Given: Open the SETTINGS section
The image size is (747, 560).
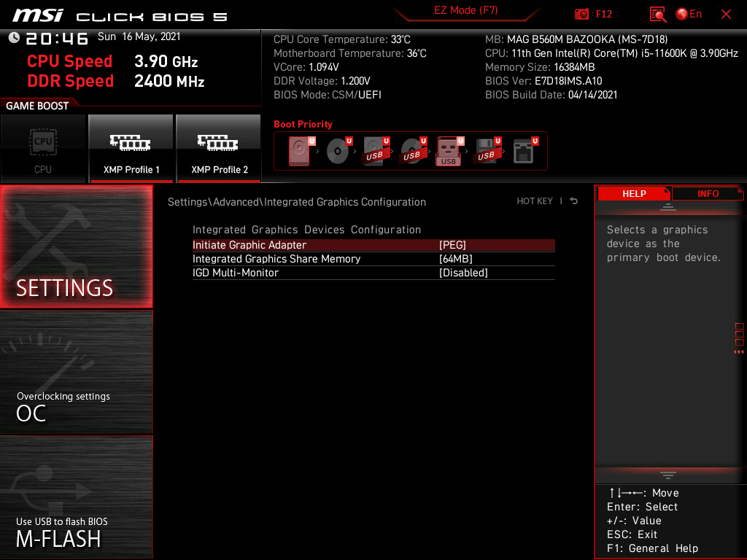Looking at the screenshot, I should click(76, 246).
